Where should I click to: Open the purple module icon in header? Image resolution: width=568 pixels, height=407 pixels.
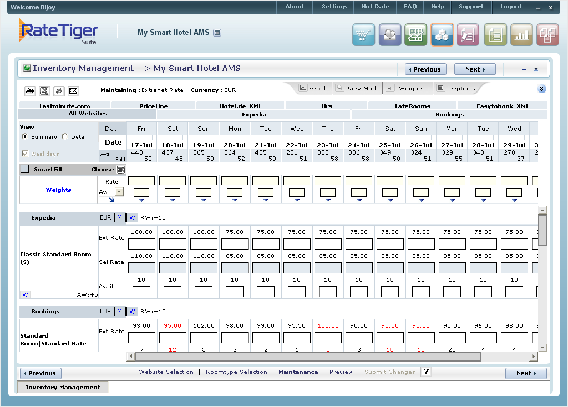click(390, 35)
